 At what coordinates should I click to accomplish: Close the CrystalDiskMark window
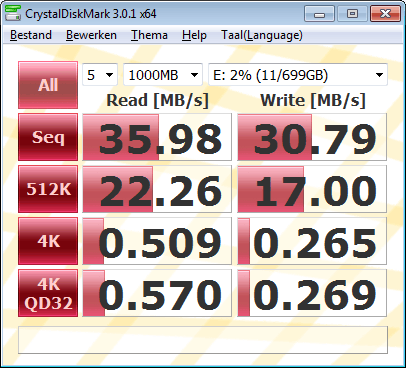pyautogui.click(x=385, y=14)
